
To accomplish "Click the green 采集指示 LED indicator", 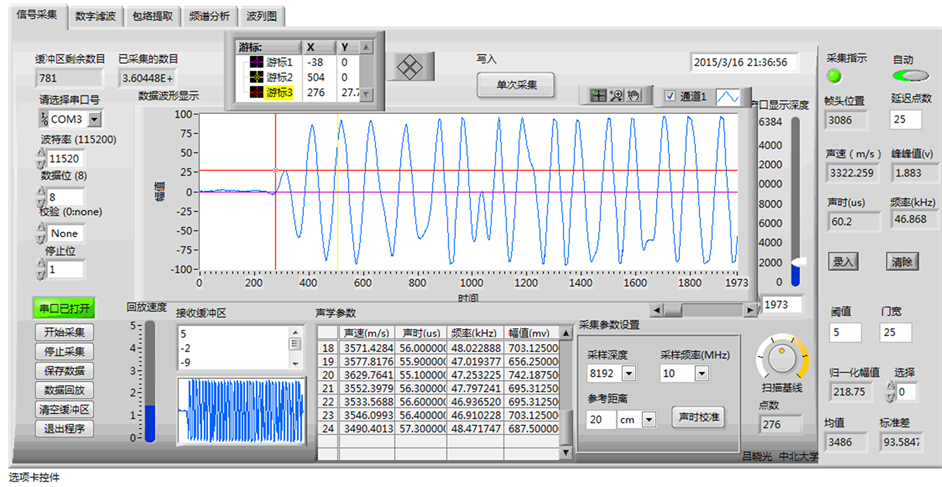I will 835,76.
